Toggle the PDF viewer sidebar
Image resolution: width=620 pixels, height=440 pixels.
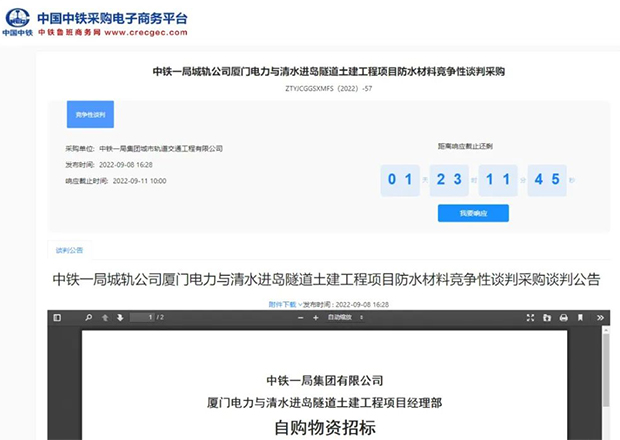(57, 317)
